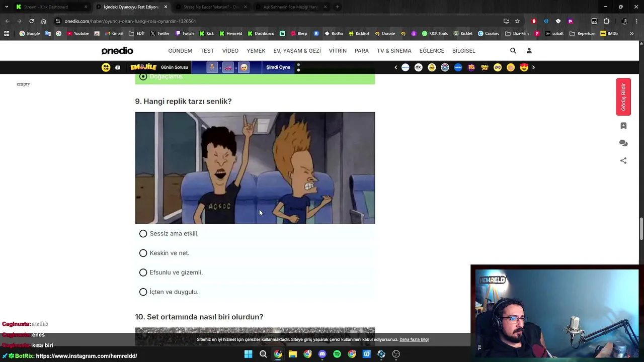Open the TV & SİNEMA menu
Image resolution: width=644 pixels, height=362 pixels.
[x=394, y=51]
